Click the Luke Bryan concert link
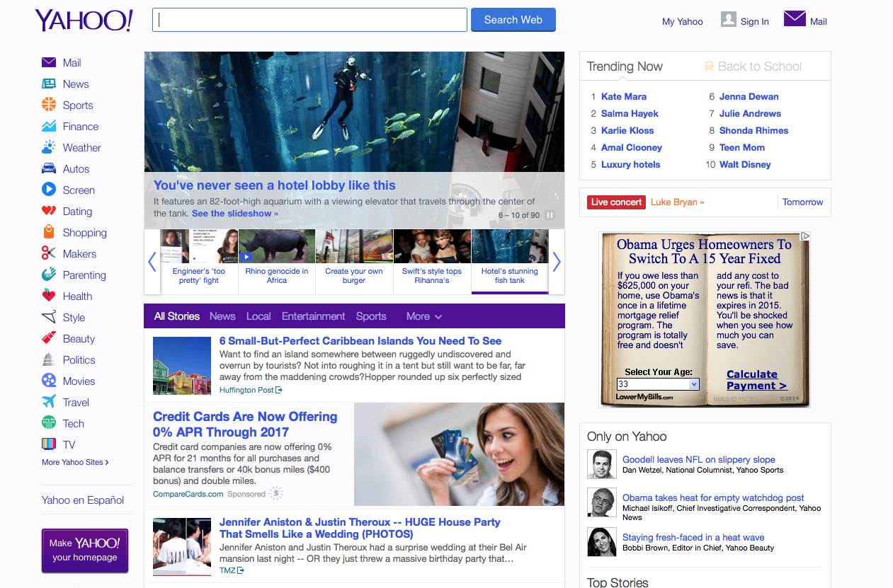Screen dimensions: 893x588 [x=677, y=202]
